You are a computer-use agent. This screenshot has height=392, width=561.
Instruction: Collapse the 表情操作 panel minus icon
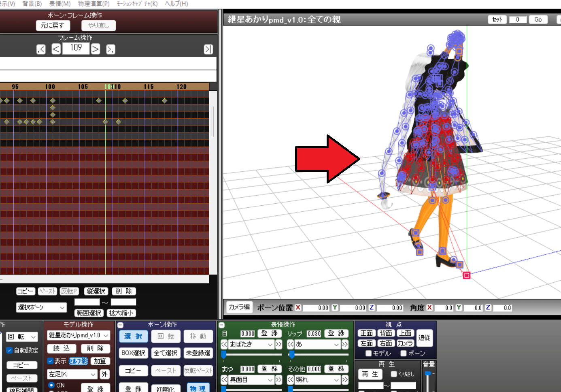221,325
